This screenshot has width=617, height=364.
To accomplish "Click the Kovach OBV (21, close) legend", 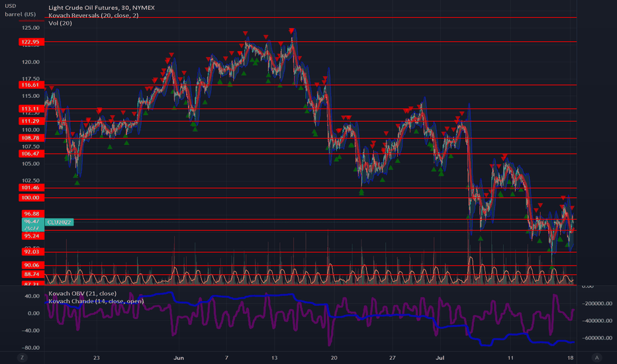I will 82,294.
